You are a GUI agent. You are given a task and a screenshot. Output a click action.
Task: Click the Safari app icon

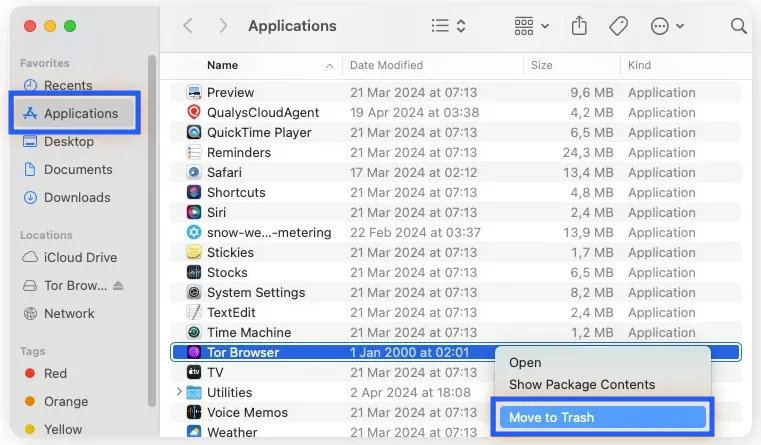[x=194, y=172]
